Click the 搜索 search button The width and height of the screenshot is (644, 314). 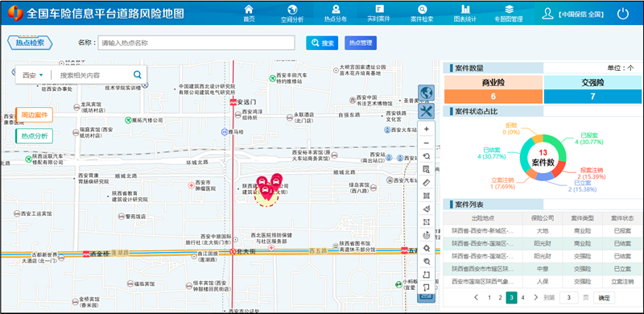click(x=322, y=43)
